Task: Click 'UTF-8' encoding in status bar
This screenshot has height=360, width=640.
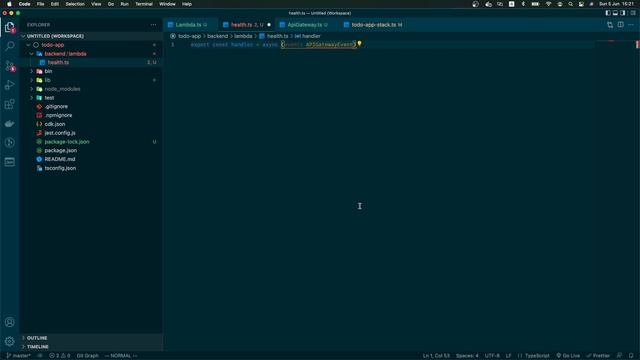Action: [x=492, y=356]
